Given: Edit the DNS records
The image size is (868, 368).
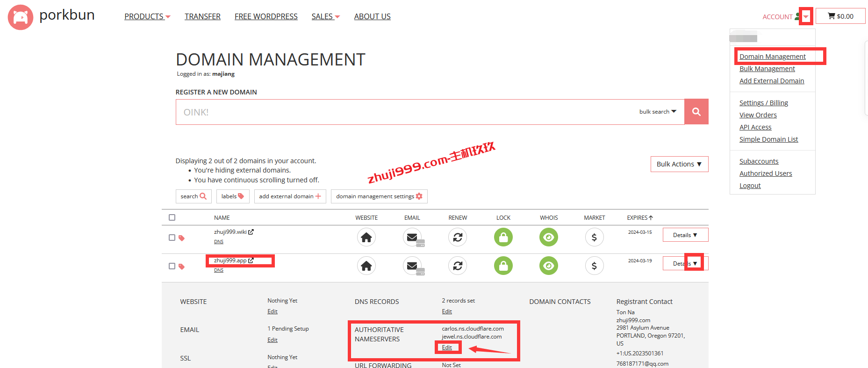Looking at the screenshot, I should point(447,311).
